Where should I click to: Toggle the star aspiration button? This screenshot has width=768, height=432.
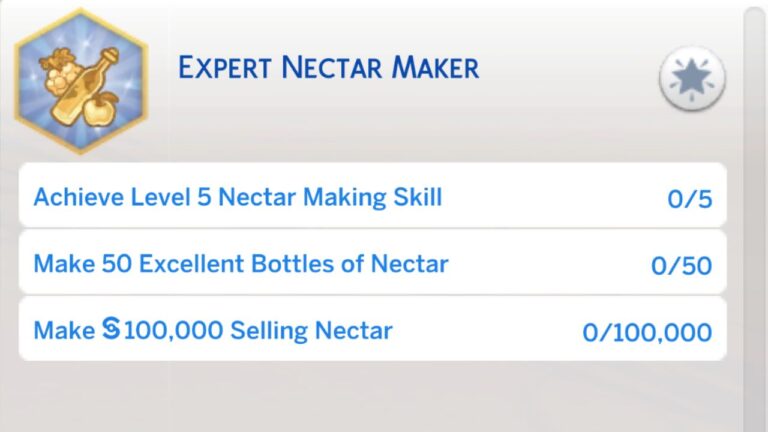point(691,79)
